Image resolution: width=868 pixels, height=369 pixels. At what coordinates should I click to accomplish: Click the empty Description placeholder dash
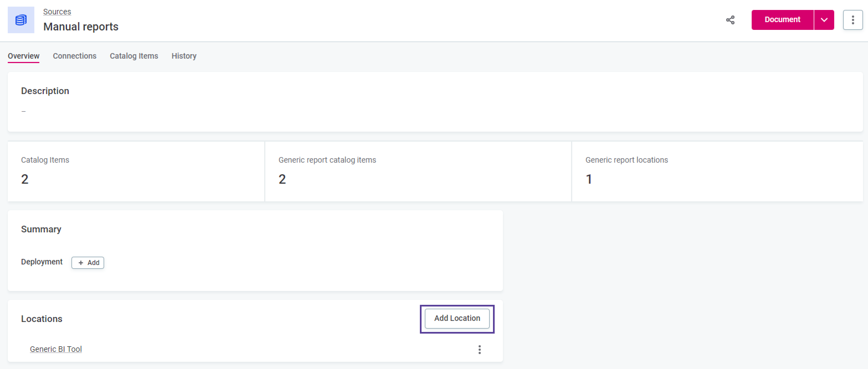click(24, 111)
